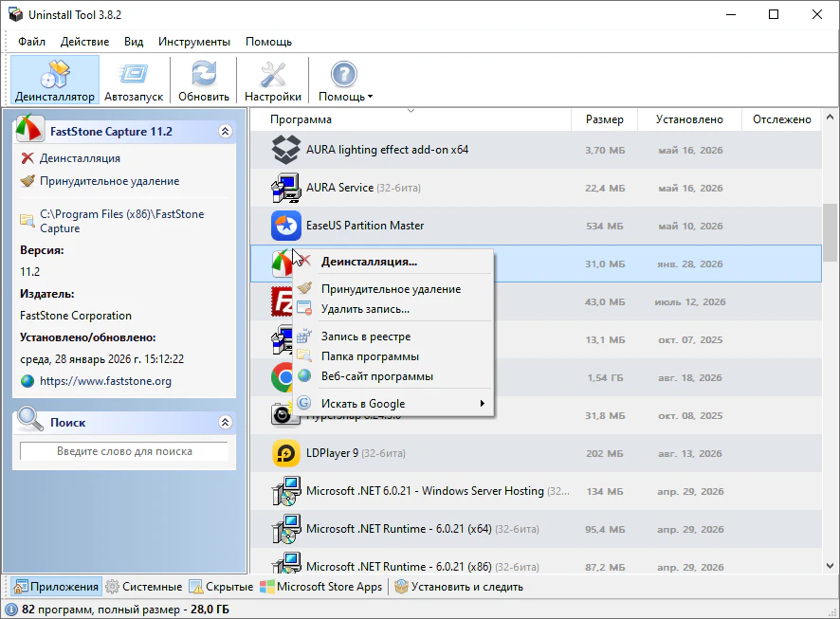Click the red X icon beside Деинсталляция
This screenshot has width=840, height=619.
click(27, 158)
